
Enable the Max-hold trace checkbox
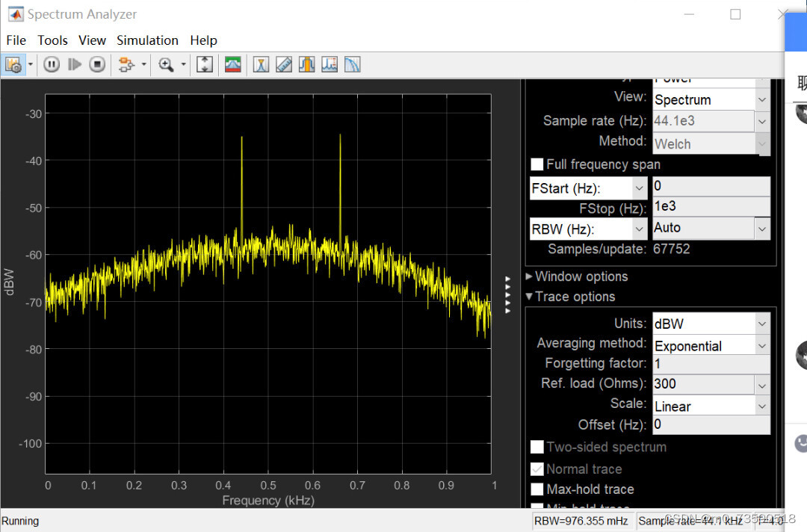point(537,489)
